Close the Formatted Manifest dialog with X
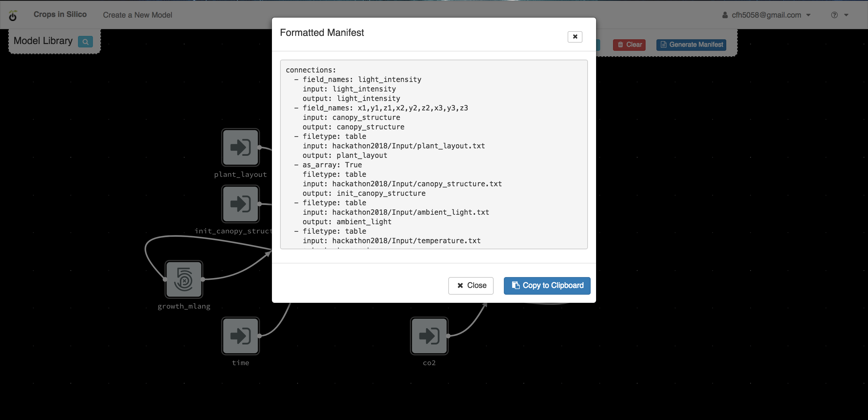The height and width of the screenshot is (420, 868). tap(575, 37)
